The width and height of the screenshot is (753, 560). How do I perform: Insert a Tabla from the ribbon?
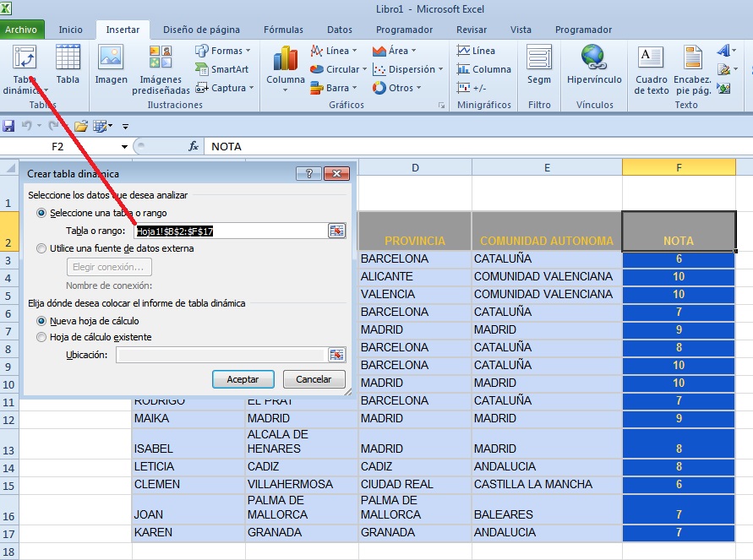tap(68, 65)
